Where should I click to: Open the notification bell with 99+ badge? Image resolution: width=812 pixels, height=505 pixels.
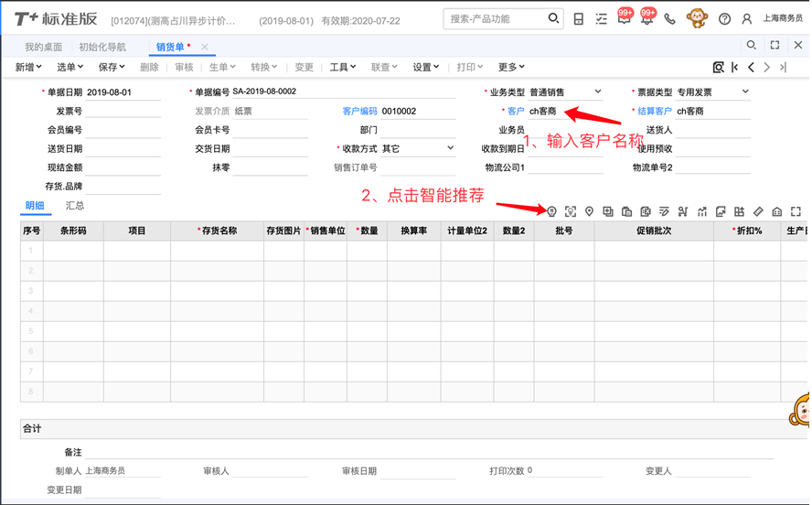point(646,17)
